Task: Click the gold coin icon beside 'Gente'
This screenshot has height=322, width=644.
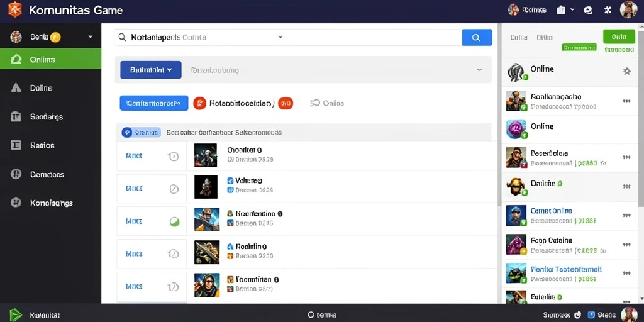Action: pos(55,37)
